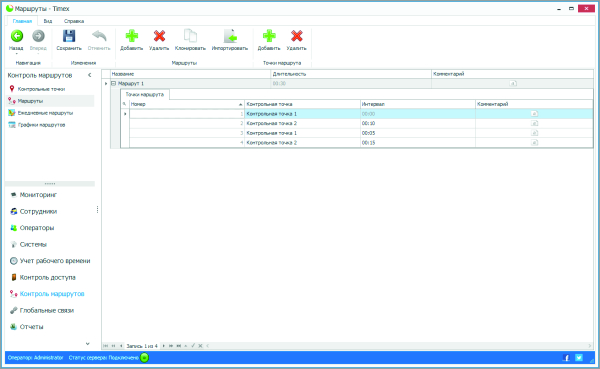
Task: Open Ежедневные маршруты item
Action: (x=45, y=113)
